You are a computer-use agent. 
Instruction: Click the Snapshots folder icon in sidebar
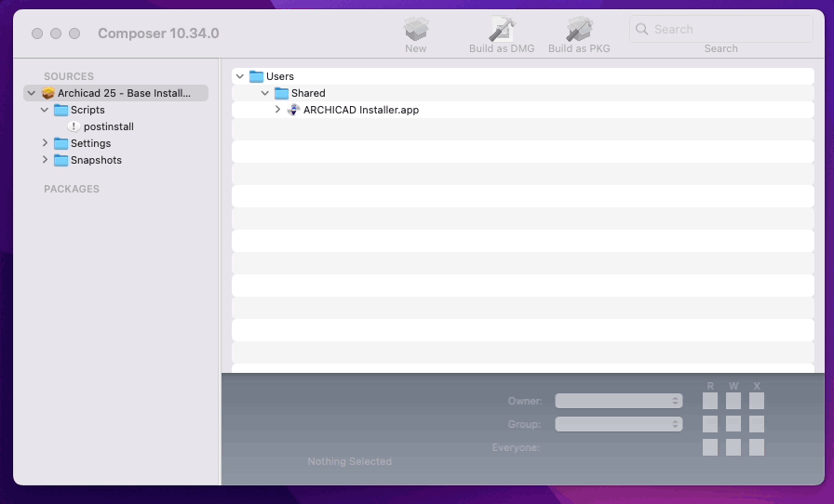pyautogui.click(x=61, y=160)
